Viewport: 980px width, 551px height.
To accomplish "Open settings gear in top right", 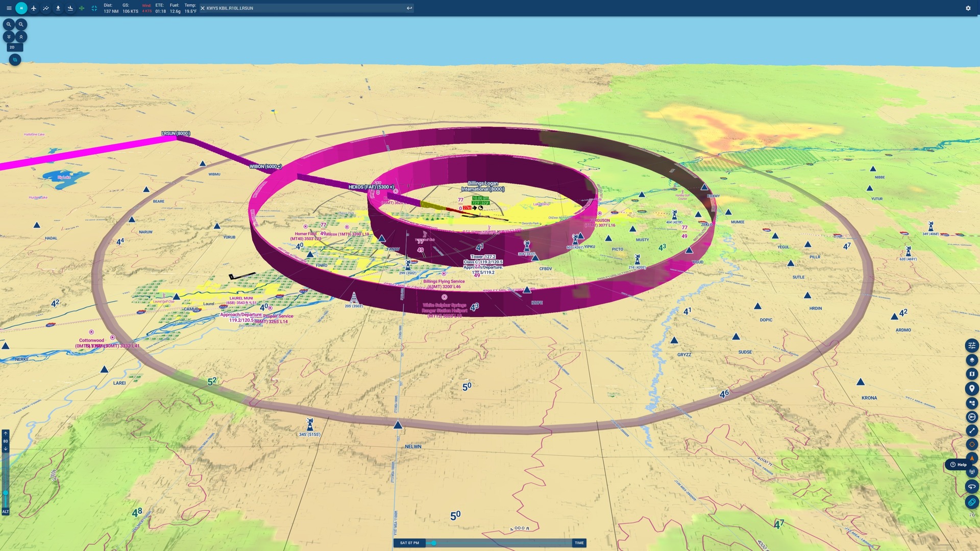I will [x=968, y=8].
